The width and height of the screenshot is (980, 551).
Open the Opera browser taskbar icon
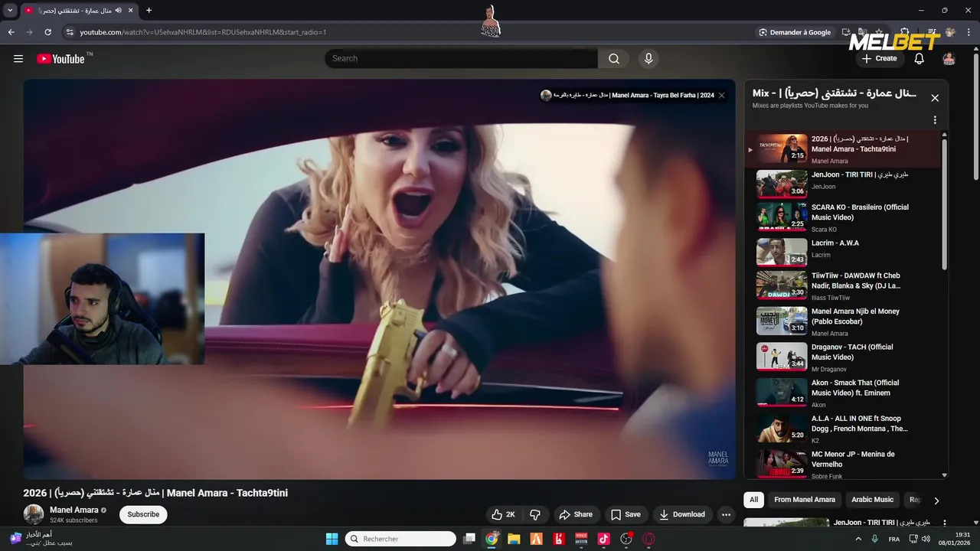tap(648, 539)
